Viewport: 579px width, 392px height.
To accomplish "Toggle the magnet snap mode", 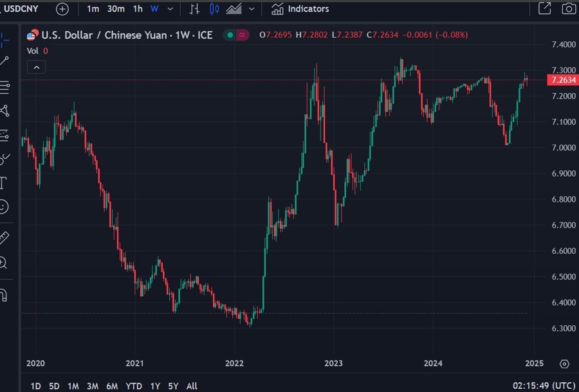I will (x=3, y=295).
